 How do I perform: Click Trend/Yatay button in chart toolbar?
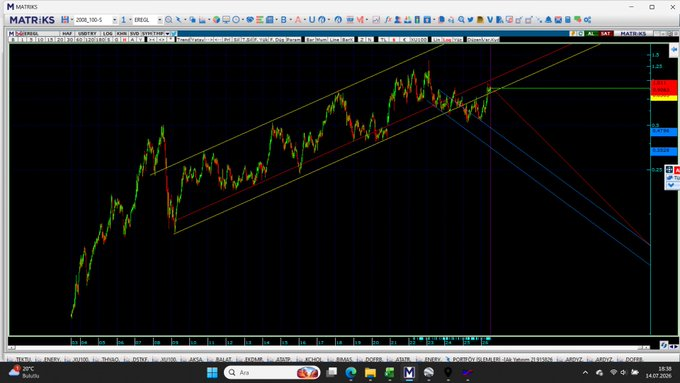click(x=190, y=39)
